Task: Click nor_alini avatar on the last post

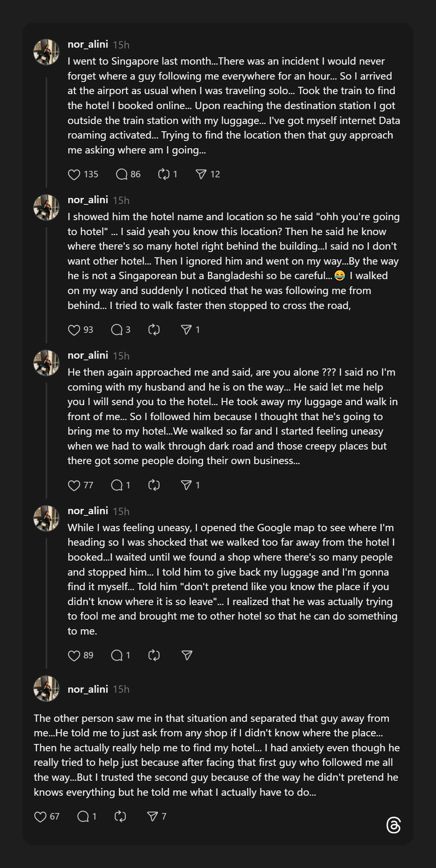Action: tap(46, 689)
